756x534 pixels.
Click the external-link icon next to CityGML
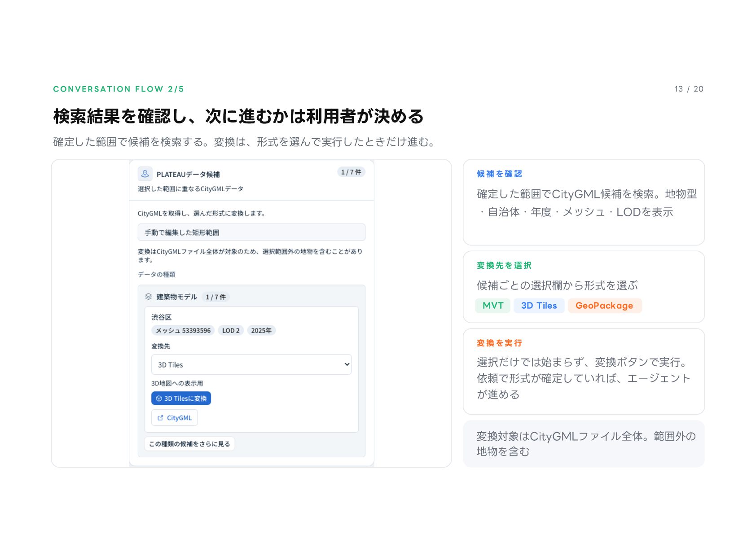click(x=160, y=418)
